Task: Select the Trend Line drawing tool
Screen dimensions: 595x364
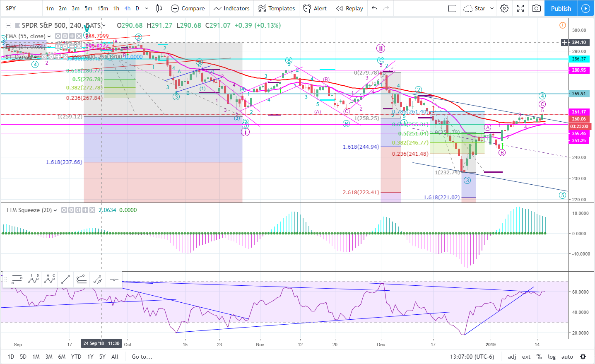Action: 65,280
